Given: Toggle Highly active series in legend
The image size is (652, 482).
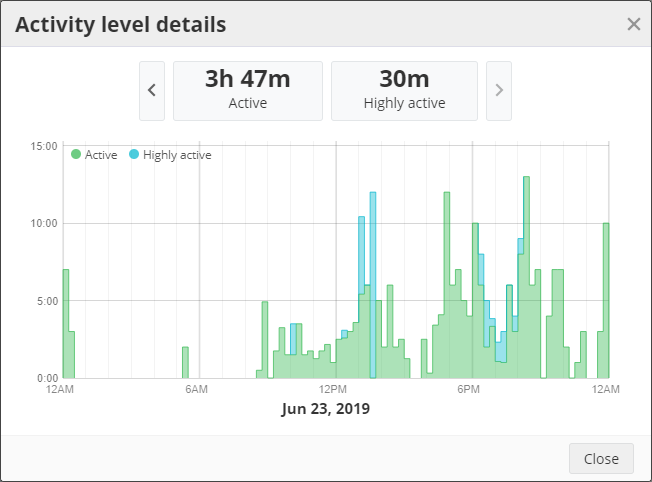Looking at the screenshot, I should pos(170,155).
